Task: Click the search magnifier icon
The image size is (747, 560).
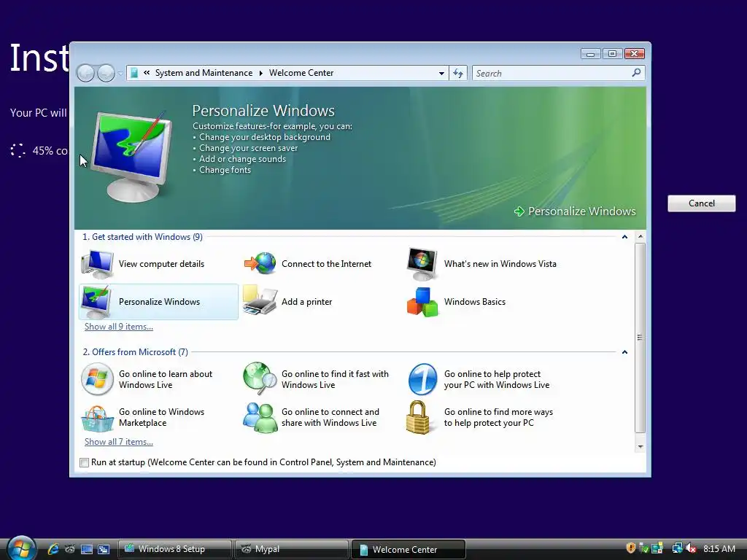Action: 636,73
